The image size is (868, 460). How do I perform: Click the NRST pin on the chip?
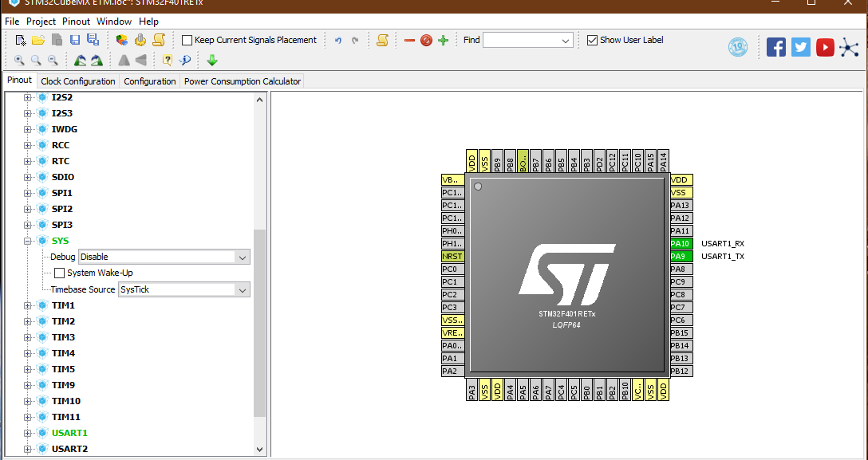point(453,257)
